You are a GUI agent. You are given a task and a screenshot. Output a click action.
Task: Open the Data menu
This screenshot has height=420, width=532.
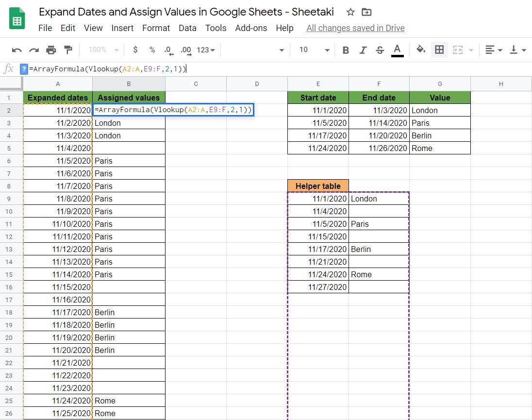(x=187, y=28)
